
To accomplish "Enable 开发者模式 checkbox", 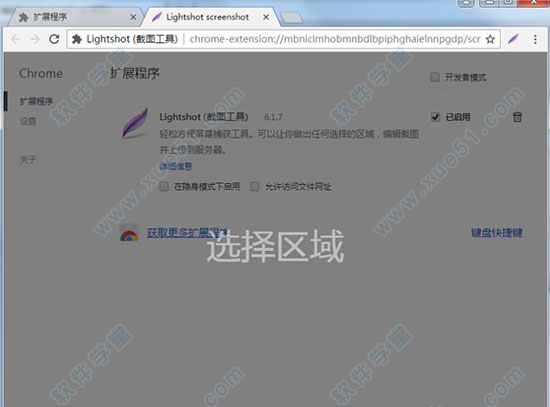I will pyautogui.click(x=435, y=77).
